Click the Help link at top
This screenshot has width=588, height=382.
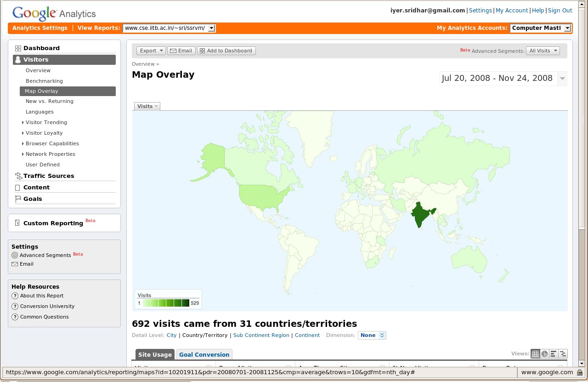tap(538, 10)
